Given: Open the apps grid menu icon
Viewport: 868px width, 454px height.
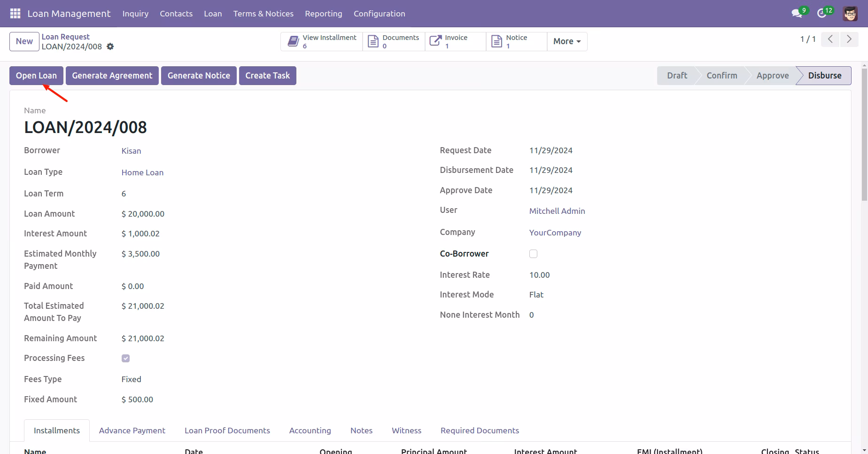Looking at the screenshot, I should click(15, 14).
